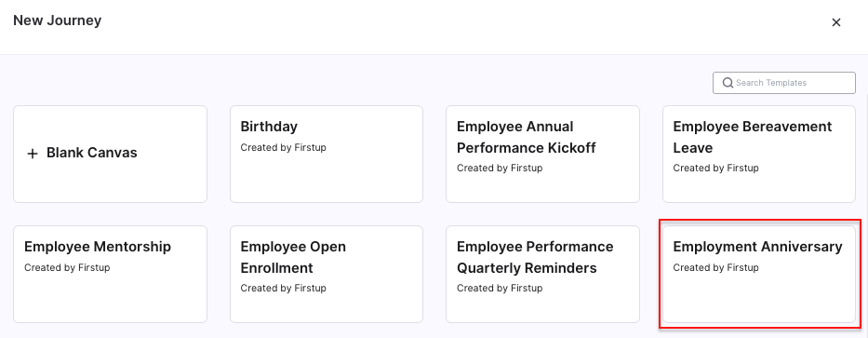Open the Employee Bereavement Leave template
The image size is (868, 338).
tap(759, 154)
